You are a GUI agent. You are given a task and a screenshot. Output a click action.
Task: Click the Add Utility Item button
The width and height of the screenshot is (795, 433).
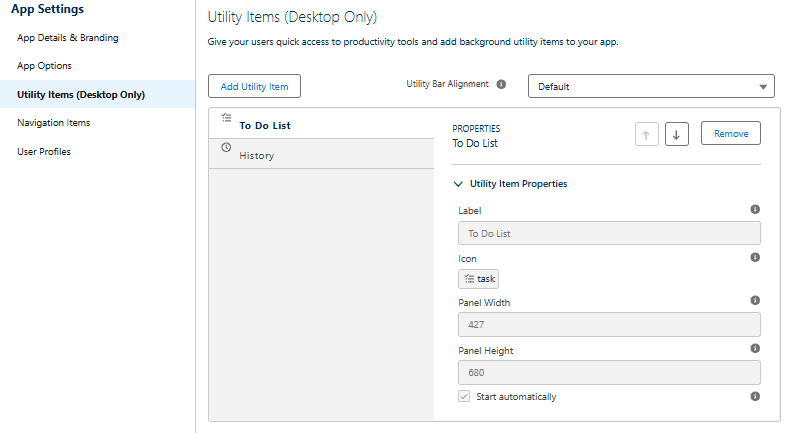pyautogui.click(x=254, y=87)
